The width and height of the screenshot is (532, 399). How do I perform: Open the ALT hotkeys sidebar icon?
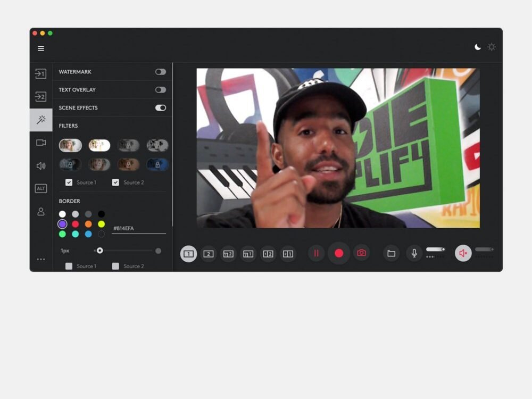[41, 188]
